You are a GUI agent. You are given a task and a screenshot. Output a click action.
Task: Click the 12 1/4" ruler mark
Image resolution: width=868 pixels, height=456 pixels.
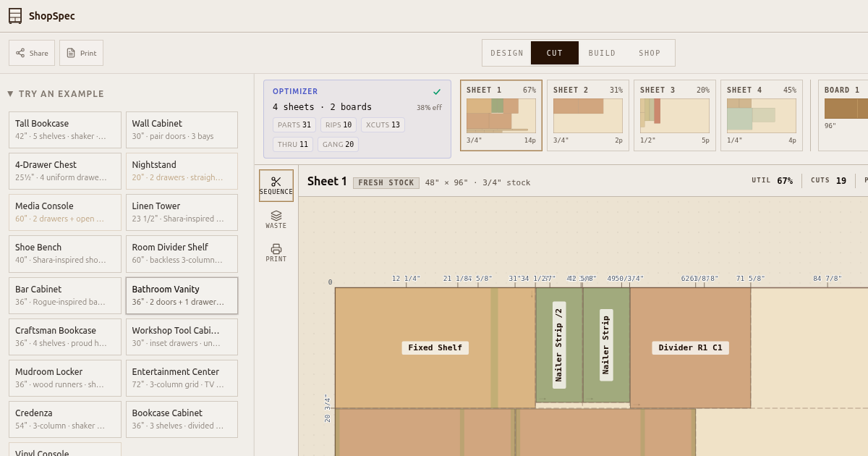[x=406, y=279]
